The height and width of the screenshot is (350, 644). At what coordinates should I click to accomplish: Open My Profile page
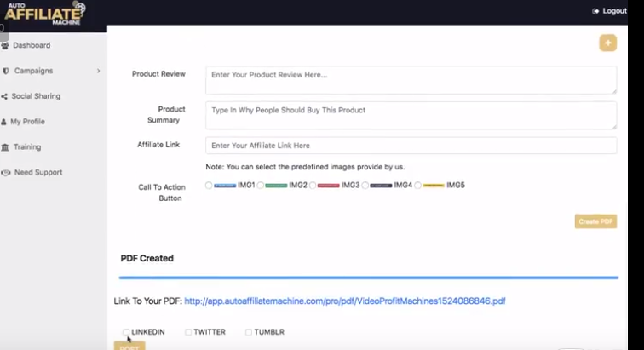coord(27,122)
